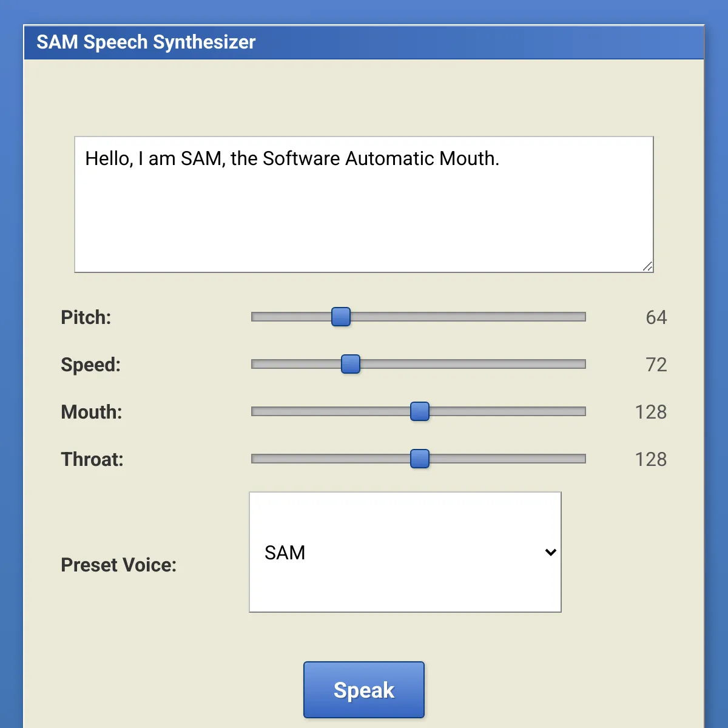Click the Mouth: label
The width and height of the screenshot is (728, 728).
pyautogui.click(x=92, y=412)
